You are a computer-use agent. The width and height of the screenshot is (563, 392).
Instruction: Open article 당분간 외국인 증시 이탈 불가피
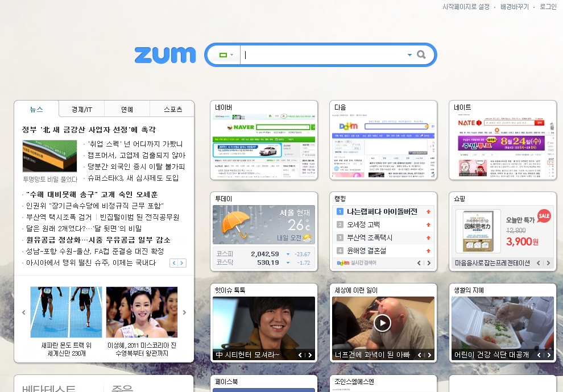(136, 167)
